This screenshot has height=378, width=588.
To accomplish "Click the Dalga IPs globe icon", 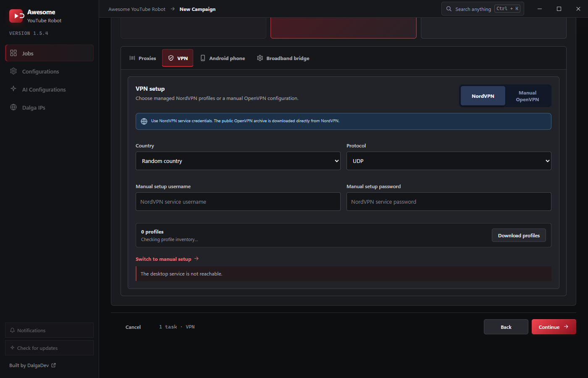I will [13, 108].
